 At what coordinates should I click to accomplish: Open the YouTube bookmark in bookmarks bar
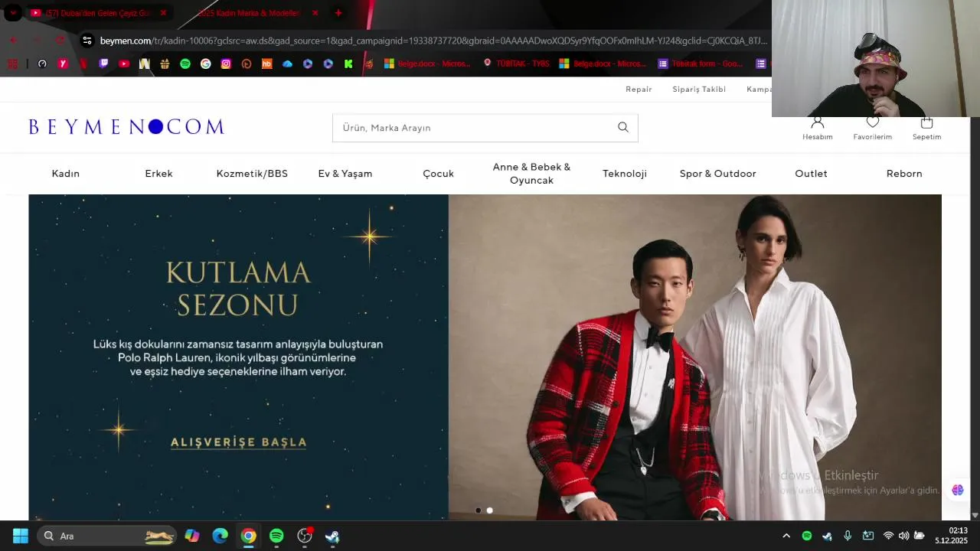[x=124, y=64]
